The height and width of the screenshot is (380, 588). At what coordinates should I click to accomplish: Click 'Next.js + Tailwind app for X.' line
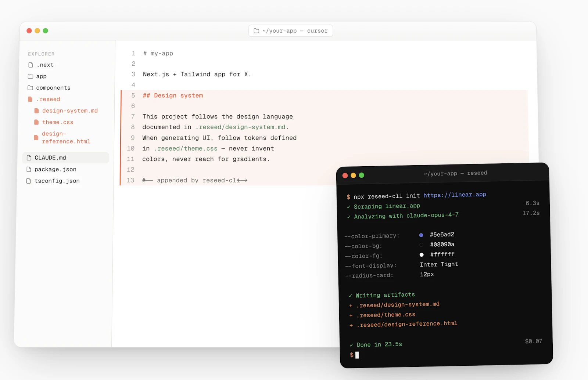[x=197, y=74]
